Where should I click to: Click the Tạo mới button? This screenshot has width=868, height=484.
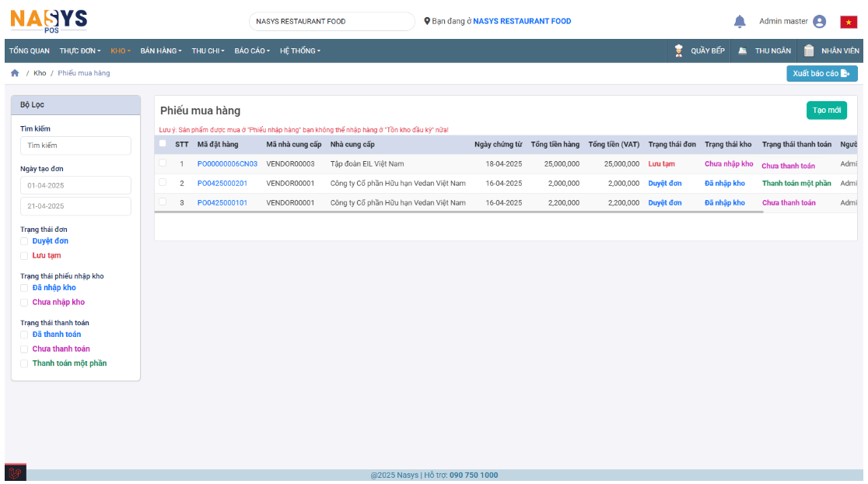pos(826,110)
